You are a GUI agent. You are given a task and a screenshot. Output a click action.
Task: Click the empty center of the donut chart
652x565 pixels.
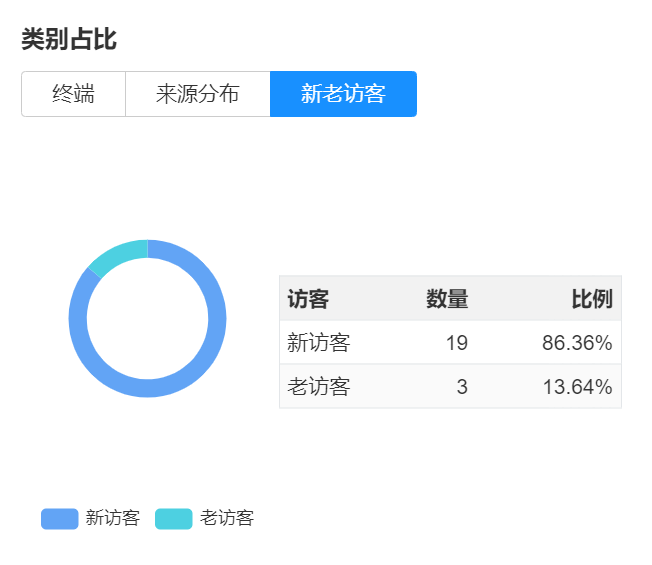click(148, 319)
